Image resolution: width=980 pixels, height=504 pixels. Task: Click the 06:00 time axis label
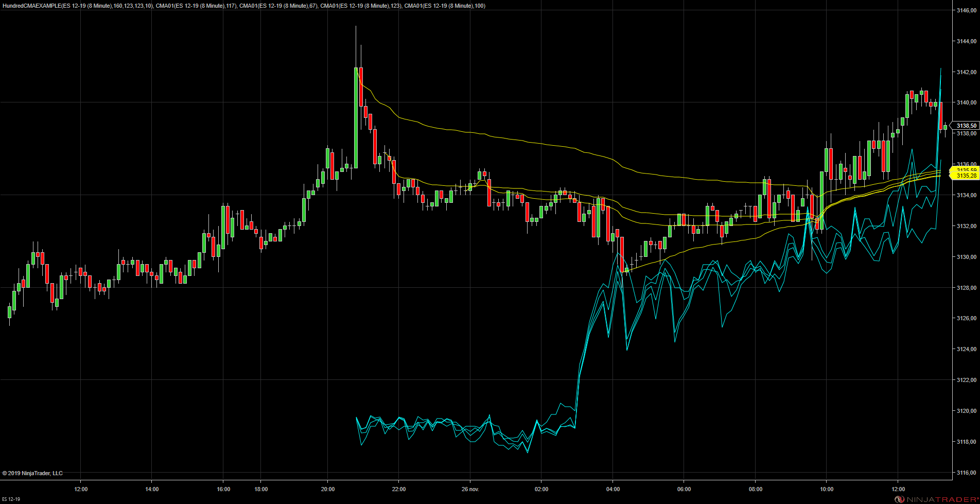point(684,489)
